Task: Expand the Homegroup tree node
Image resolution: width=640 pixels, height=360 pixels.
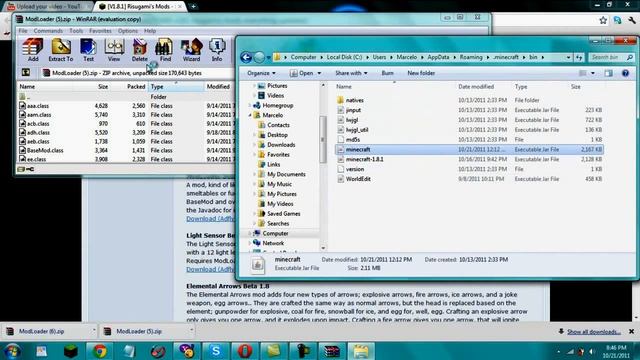Action: pyautogui.click(x=250, y=105)
